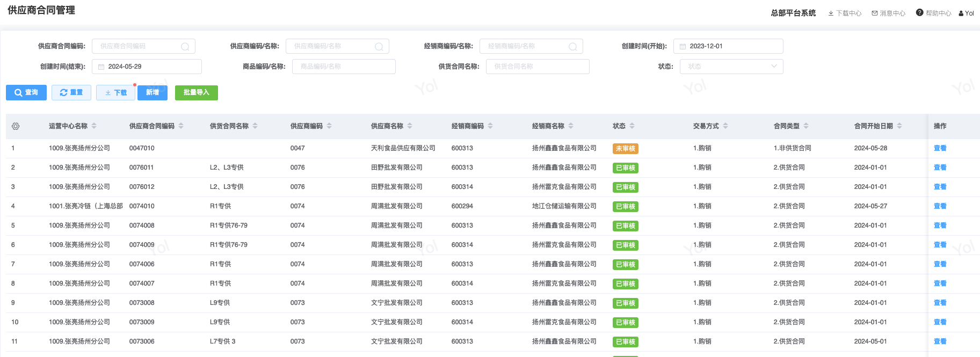Click search icon in 供应商合同编码 field
Viewport: 980px width, 357px height.
pos(185,47)
